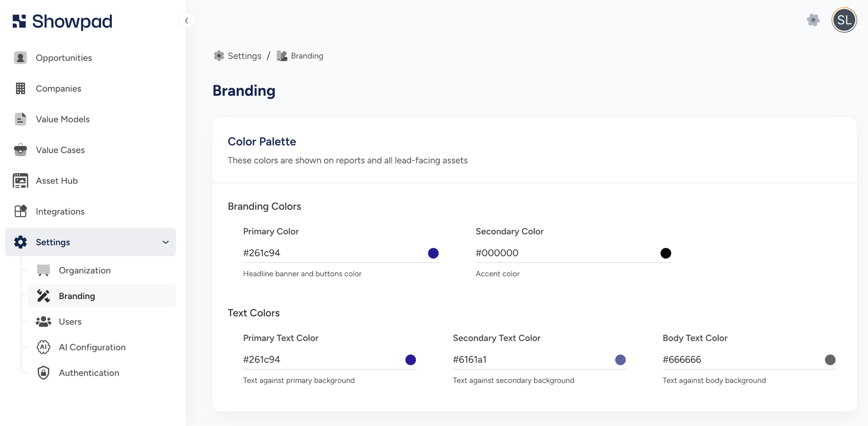Navigate to Value Models
This screenshot has width=868, height=426.
coord(63,119)
